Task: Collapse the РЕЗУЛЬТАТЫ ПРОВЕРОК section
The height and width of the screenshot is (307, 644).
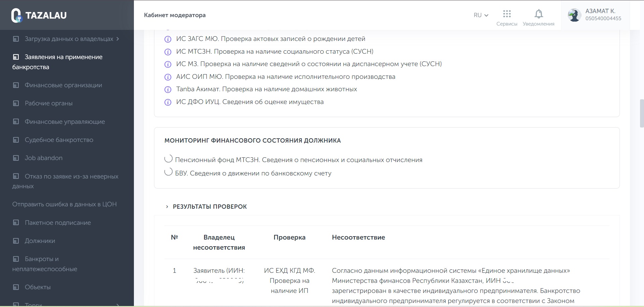Action: click(167, 207)
